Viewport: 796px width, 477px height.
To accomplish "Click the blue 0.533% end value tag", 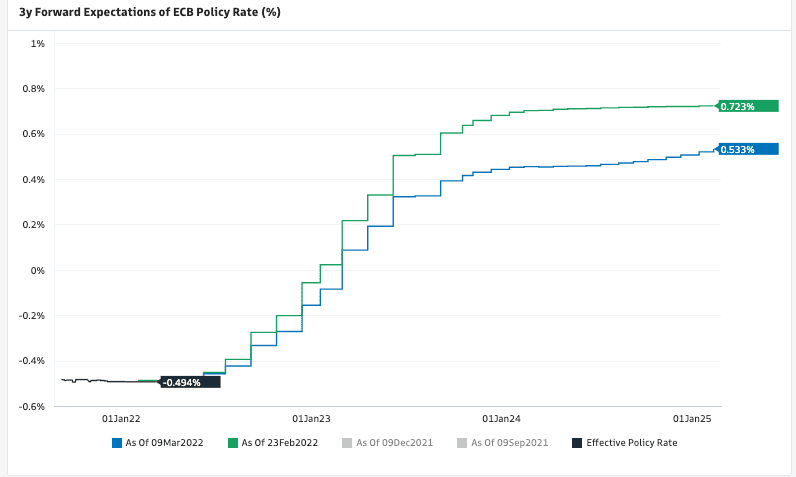I will [748, 150].
